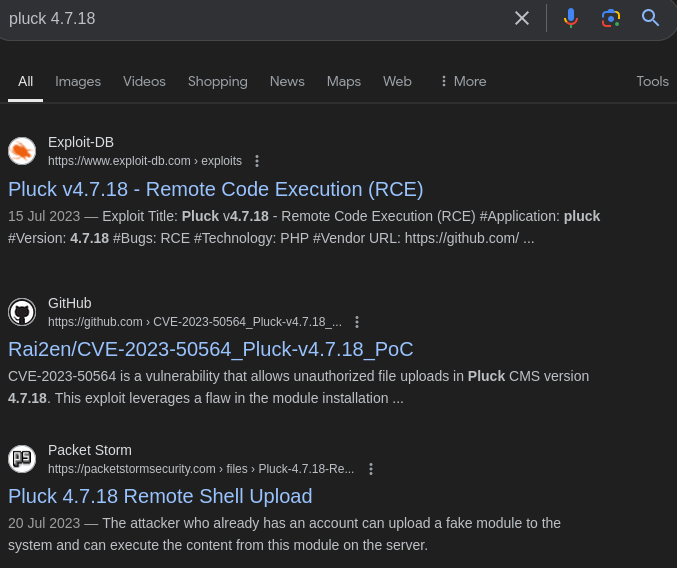This screenshot has height=568, width=677.
Task: Open the Tools button
Action: [x=652, y=81]
